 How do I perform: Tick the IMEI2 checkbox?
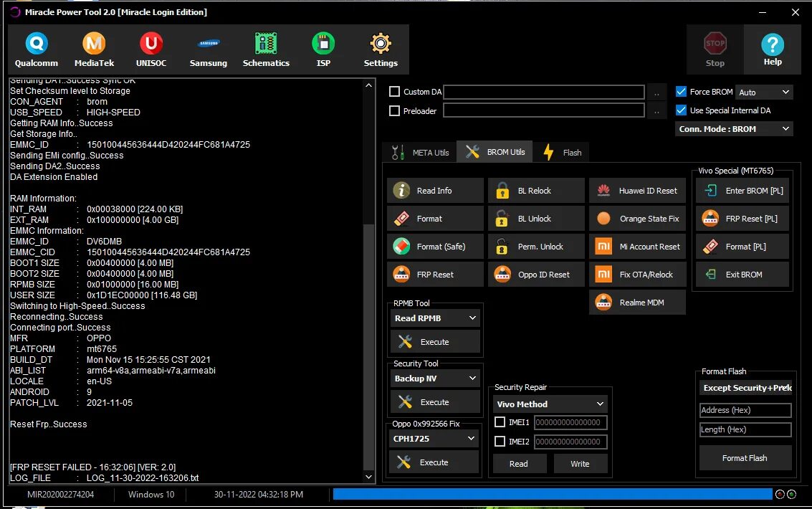click(x=500, y=441)
